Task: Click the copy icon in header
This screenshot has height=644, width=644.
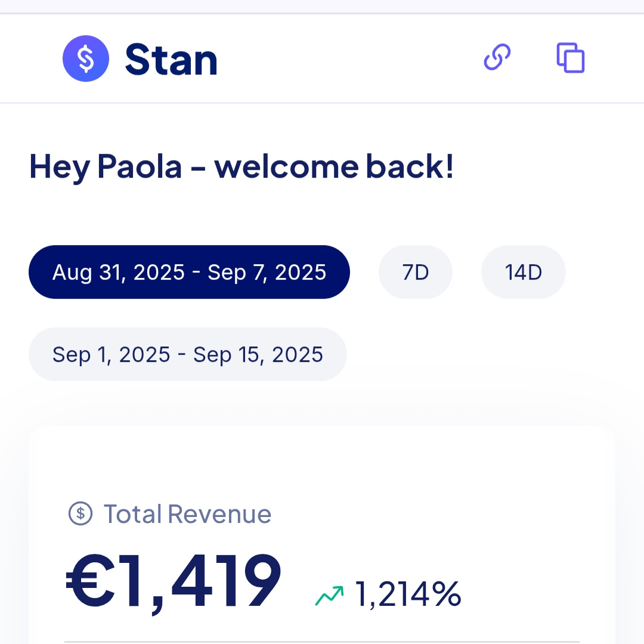Action: [x=571, y=58]
